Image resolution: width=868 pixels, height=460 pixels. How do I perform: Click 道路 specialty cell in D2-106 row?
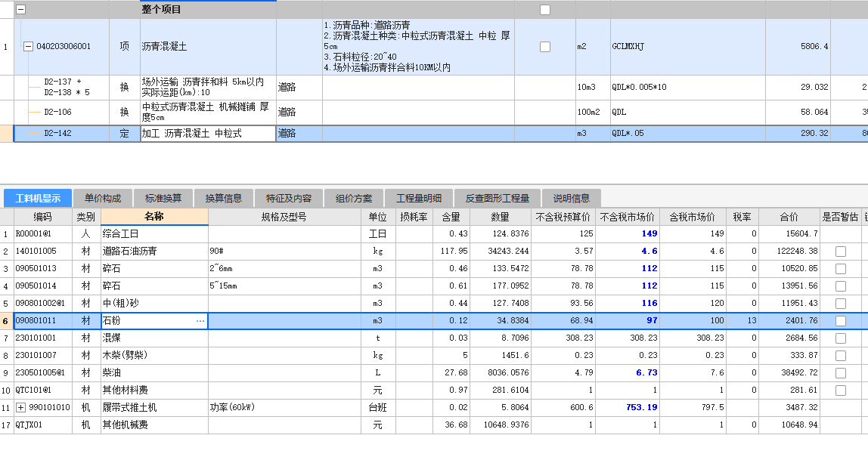[x=299, y=112]
